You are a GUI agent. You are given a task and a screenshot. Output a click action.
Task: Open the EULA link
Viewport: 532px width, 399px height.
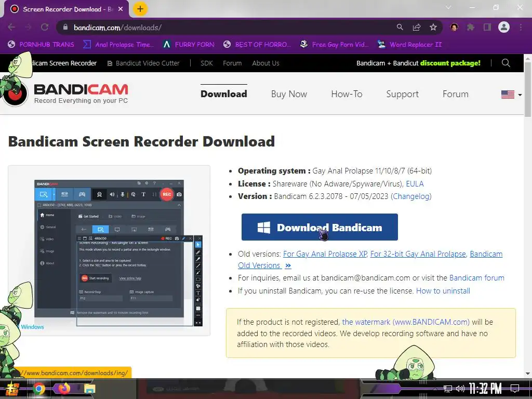coord(415,184)
